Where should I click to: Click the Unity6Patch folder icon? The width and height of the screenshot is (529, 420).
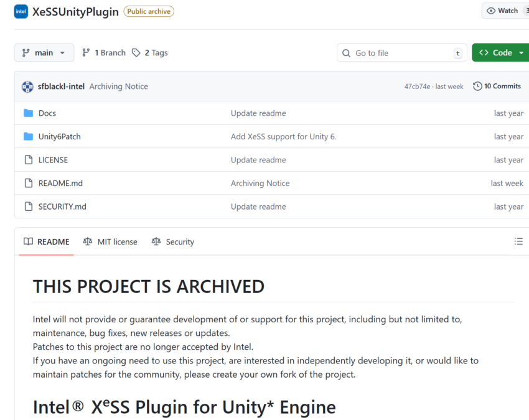[28, 136]
